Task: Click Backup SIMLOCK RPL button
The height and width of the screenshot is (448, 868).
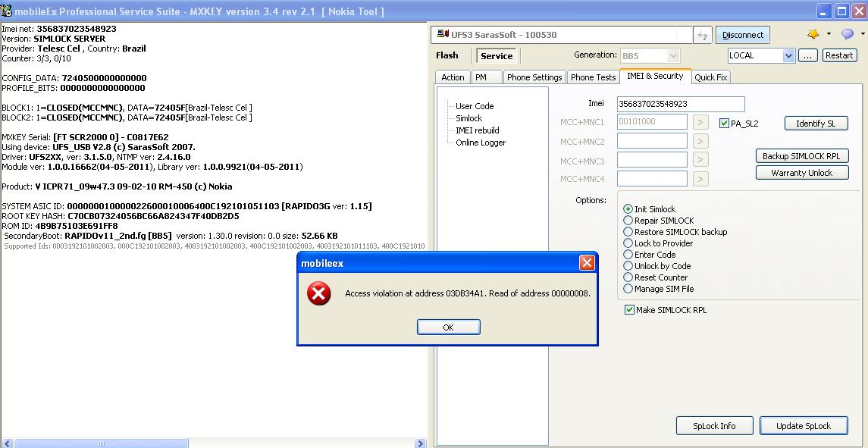Action: pyautogui.click(x=801, y=156)
